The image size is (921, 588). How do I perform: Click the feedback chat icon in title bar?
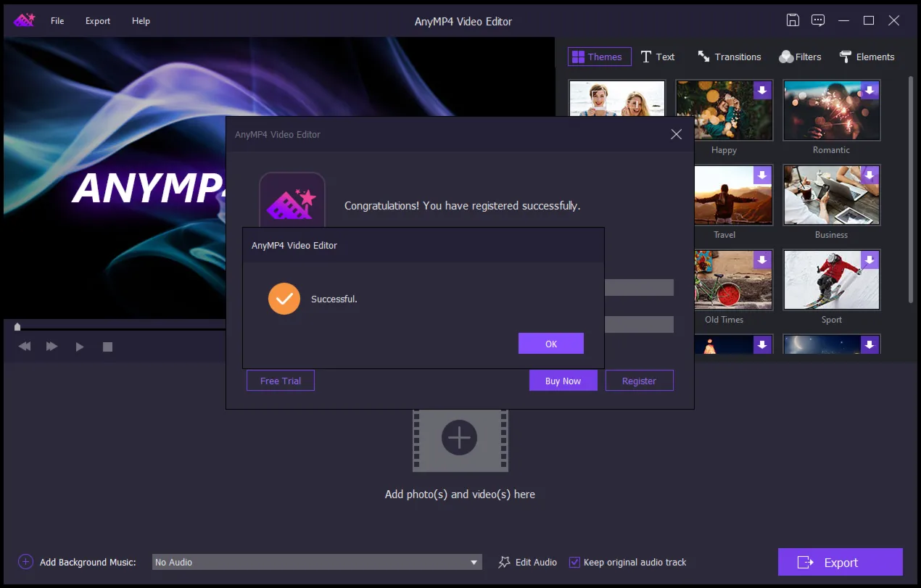pos(818,20)
